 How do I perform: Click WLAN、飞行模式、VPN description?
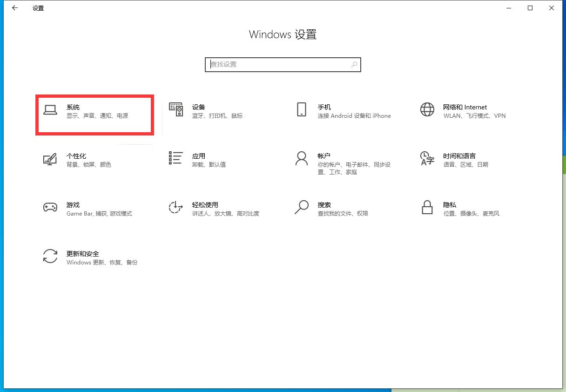tap(474, 116)
